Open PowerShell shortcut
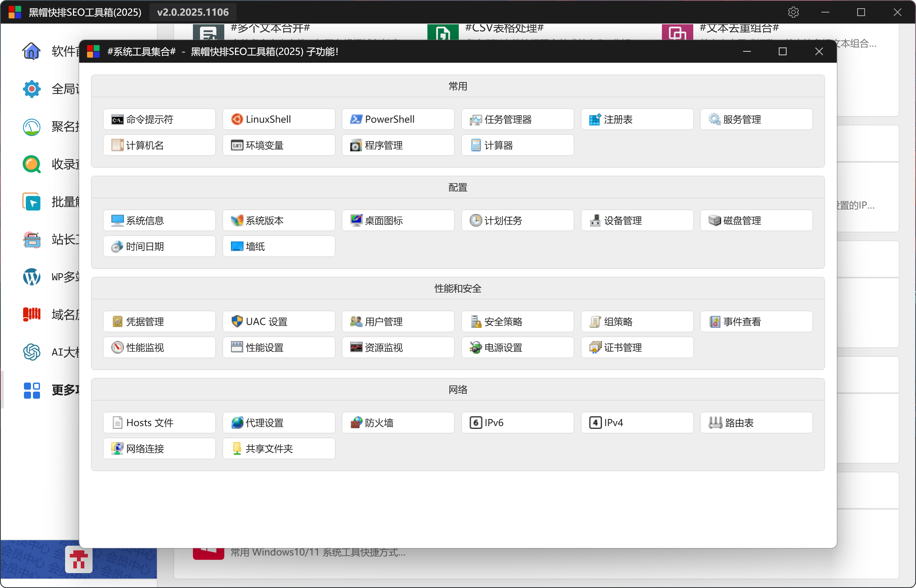 (x=398, y=119)
